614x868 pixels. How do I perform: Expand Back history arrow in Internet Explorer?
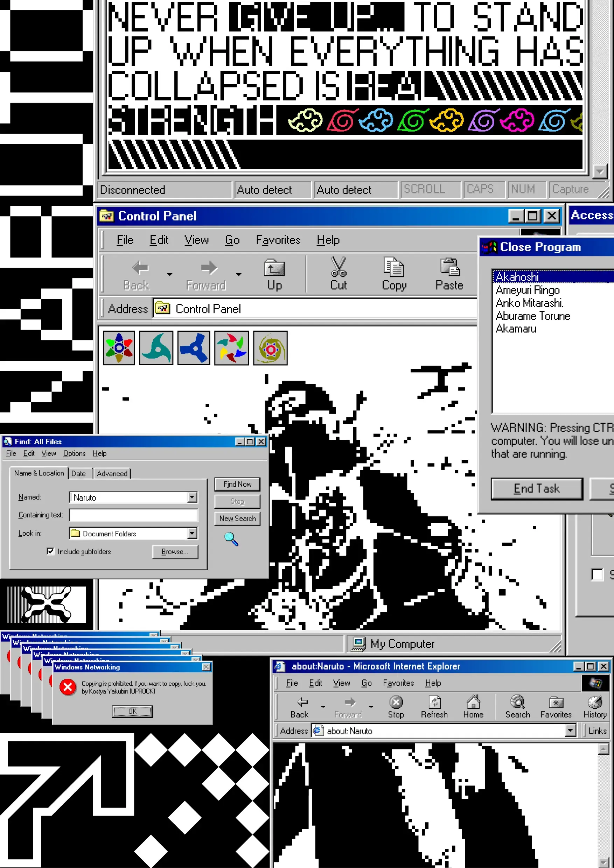pos(323,707)
